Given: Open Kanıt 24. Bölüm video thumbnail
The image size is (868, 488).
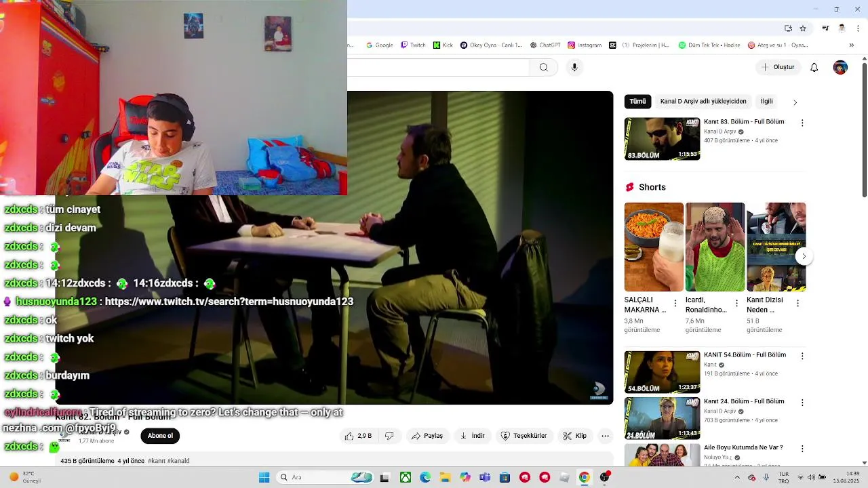Looking at the screenshot, I should coord(662,418).
